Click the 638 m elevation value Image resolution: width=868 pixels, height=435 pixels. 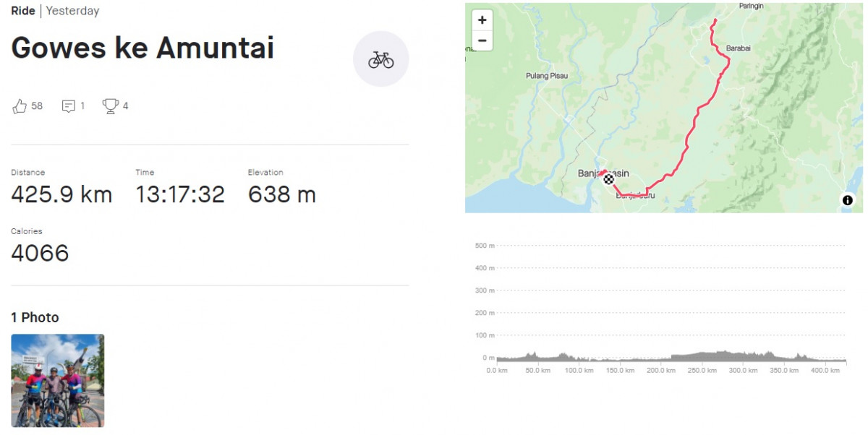(x=281, y=194)
